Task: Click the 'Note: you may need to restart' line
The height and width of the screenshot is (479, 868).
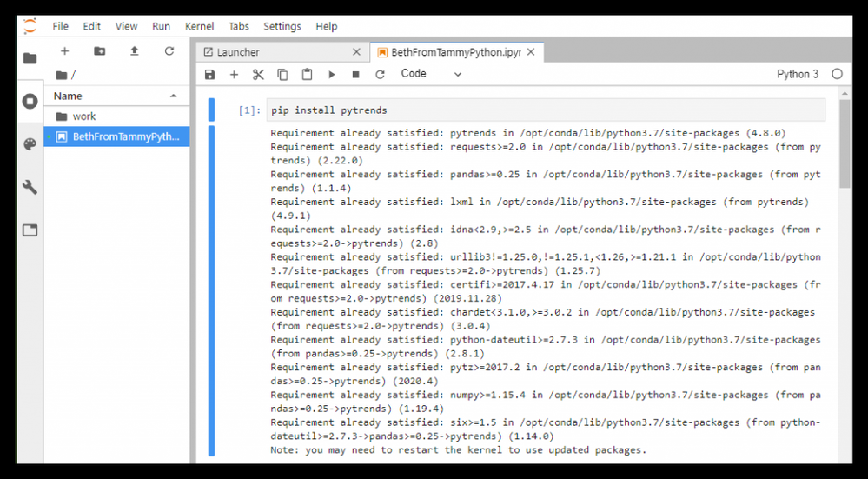Action: point(459,450)
